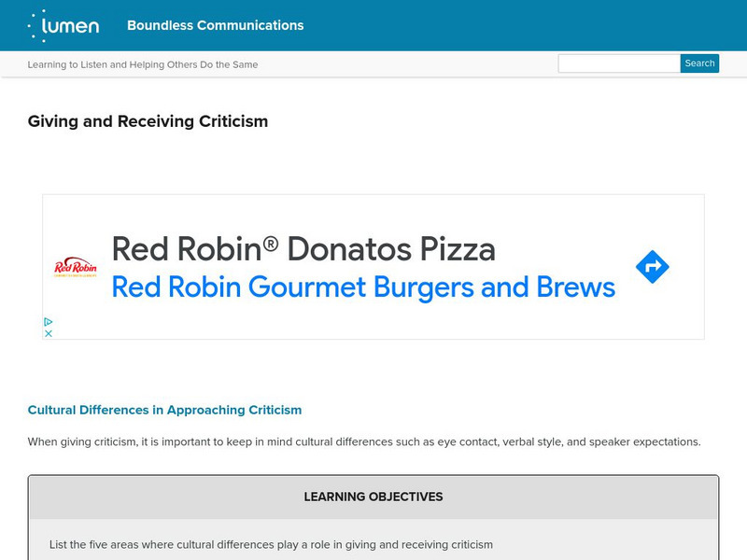
Task: Click the Lumen logo
Action: (x=63, y=26)
